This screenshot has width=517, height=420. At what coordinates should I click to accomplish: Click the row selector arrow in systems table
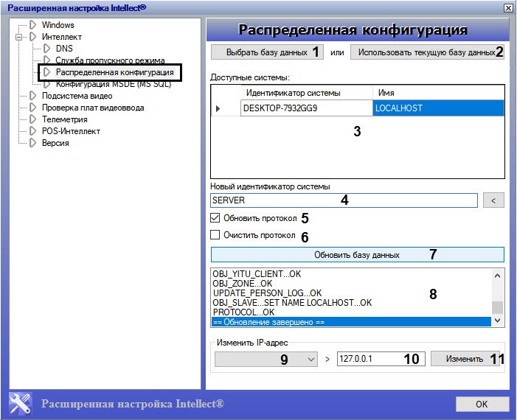click(x=218, y=108)
